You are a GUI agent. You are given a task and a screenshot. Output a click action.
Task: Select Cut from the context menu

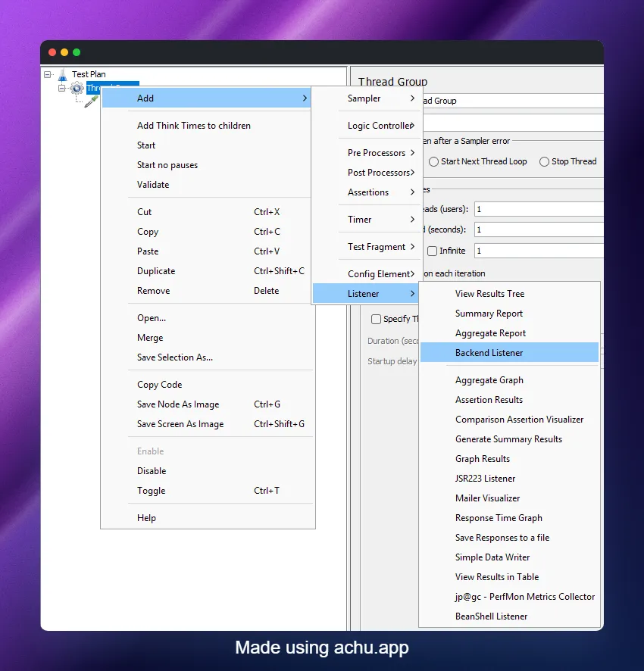coord(206,212)
